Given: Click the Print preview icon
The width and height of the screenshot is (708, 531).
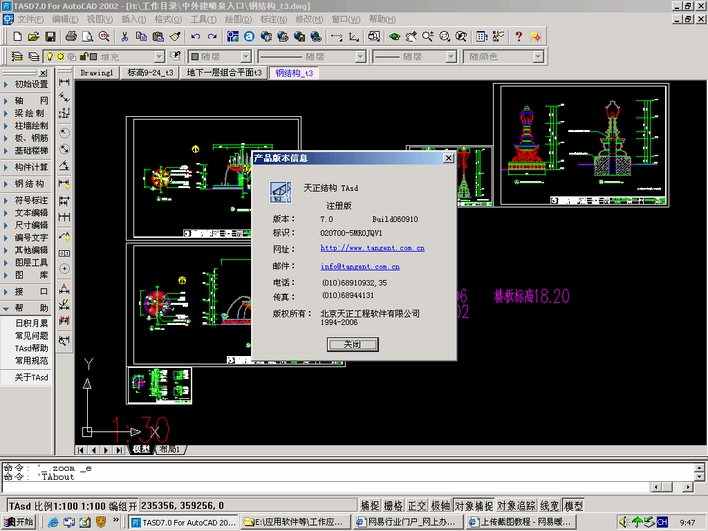Looking at the screenshot, I should pos(88,37).
